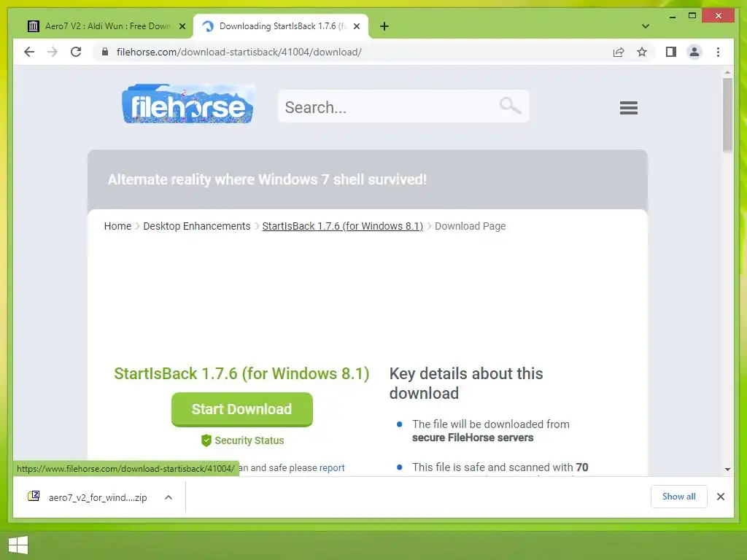The width and height of the screenshot is (747, 560).
Task: Click the Start Download button
Action: pyautogui.click(x=242, y=410)
